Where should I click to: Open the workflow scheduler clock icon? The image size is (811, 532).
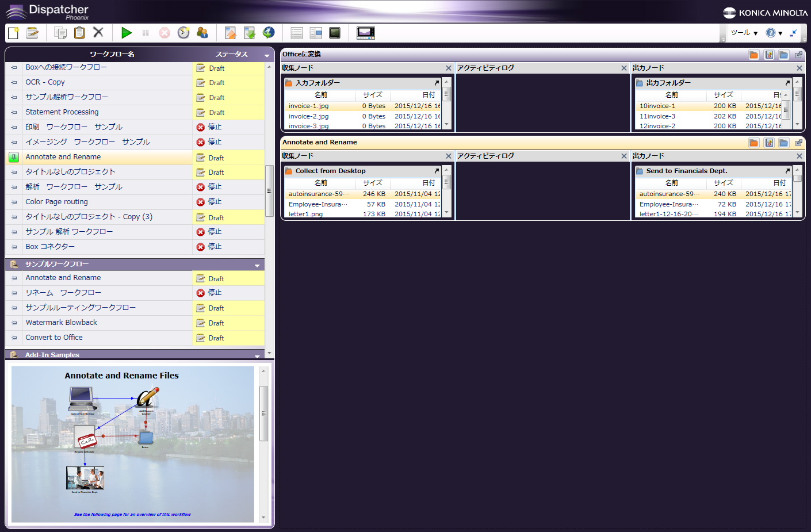pos(183,33)
